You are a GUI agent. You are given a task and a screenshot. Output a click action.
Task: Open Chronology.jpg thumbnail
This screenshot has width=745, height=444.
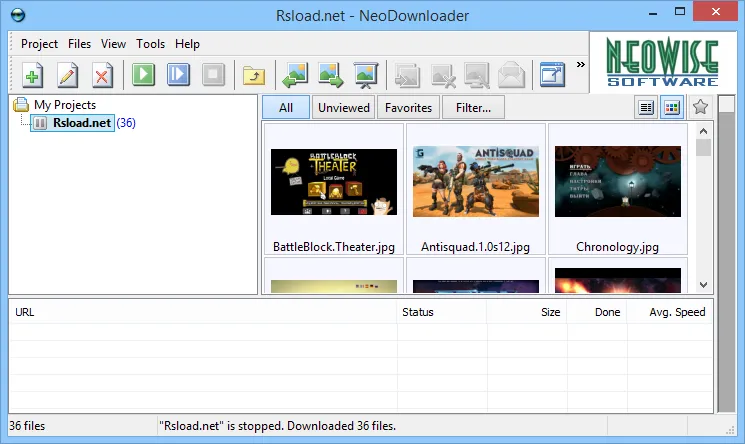(x=618, y=182)
